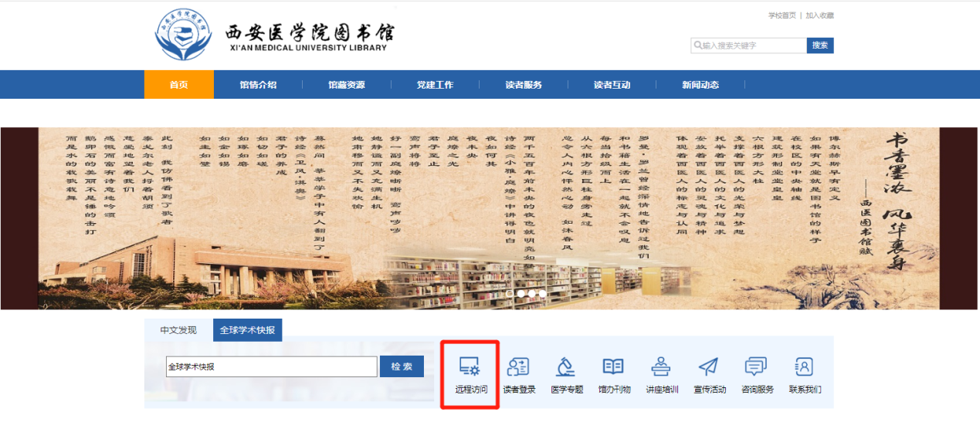Click the 搜索 button at top
Image resolution: width=980 pixels, height=432 pixels.
click(820, 46)
